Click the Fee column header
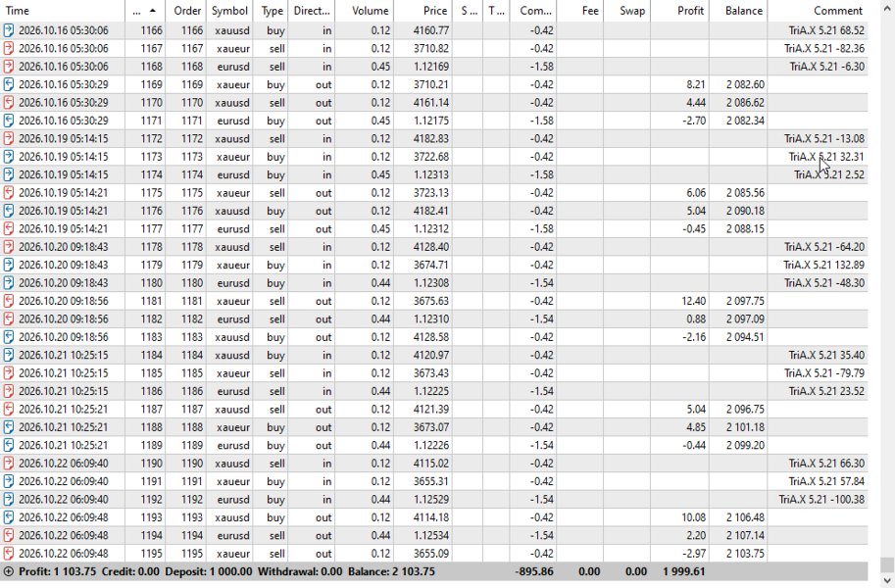The height and width of the screenshot is (588, 895). click(x=580, y=10)
